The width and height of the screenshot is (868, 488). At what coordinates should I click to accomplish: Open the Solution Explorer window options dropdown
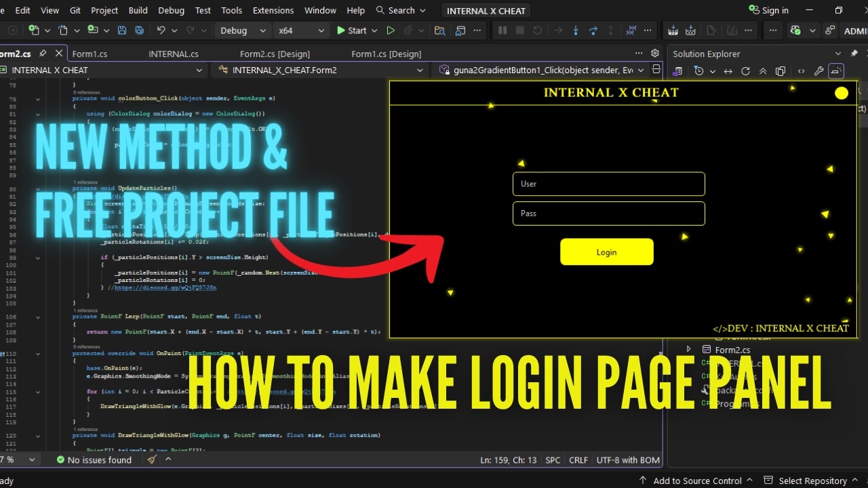838,54
